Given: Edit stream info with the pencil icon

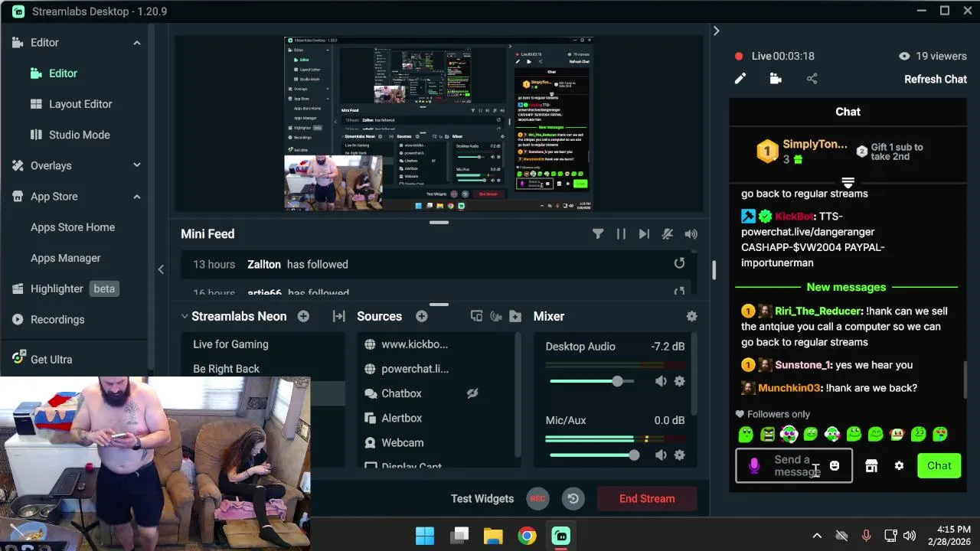Looking at the screenshot, I should click(740, 79).
